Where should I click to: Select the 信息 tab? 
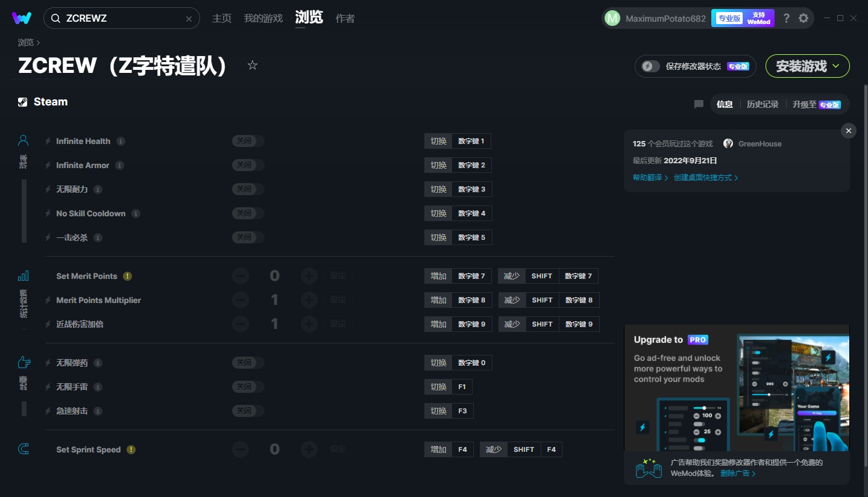pyautogui.click(x=725, y=104)
